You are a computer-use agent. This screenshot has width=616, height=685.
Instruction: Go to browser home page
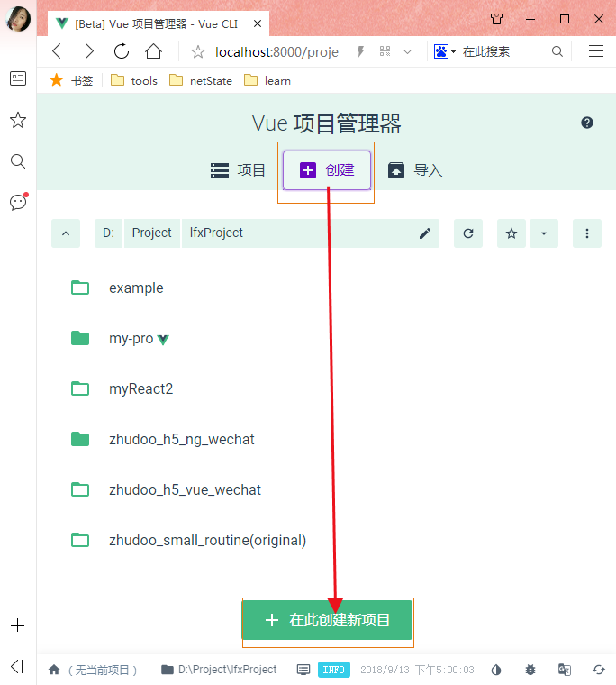153,51
